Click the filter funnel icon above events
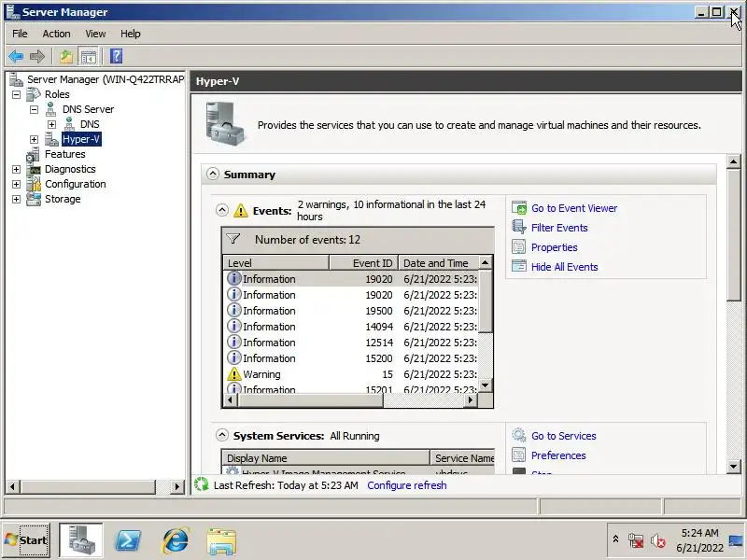Viewport: 747px width, 560px height. click(233, 239)
